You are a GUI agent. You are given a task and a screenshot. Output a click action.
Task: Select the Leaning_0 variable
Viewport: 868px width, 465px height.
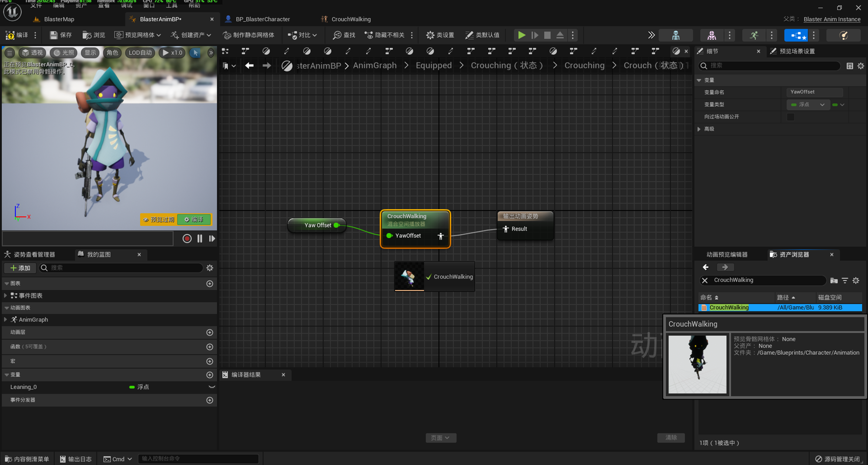(109, 387)
